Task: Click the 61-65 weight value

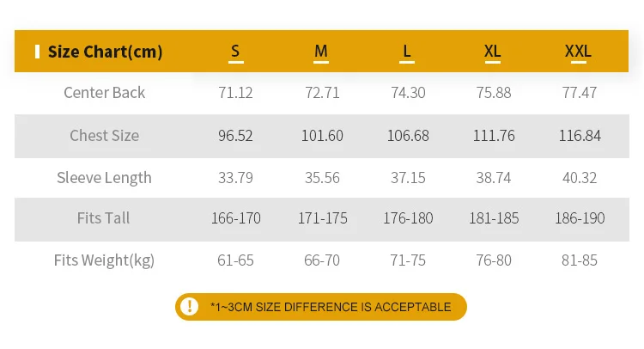Action: [235, 260]
